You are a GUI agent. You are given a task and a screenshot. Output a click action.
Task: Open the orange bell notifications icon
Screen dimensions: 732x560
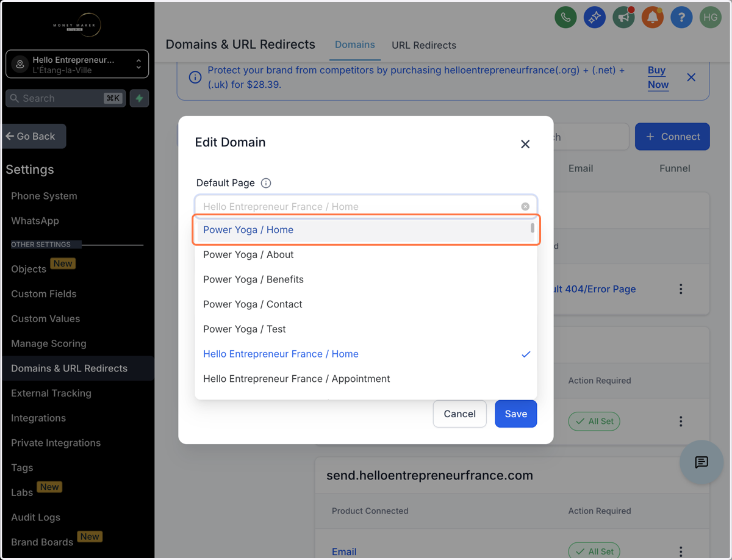[653, 18]
